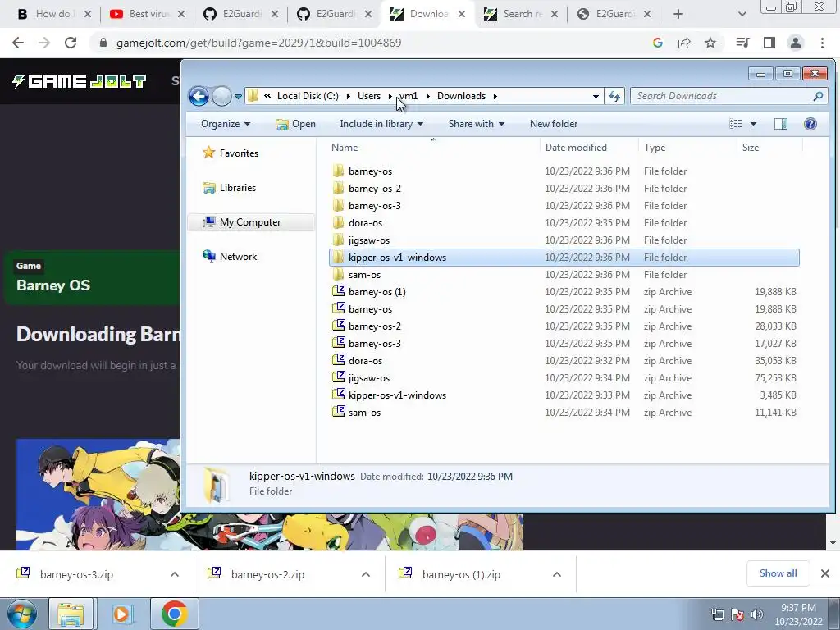This screenshot has width=840, height=630.
Task: Open the address bar history dropdown
Action: coord(596,97)
